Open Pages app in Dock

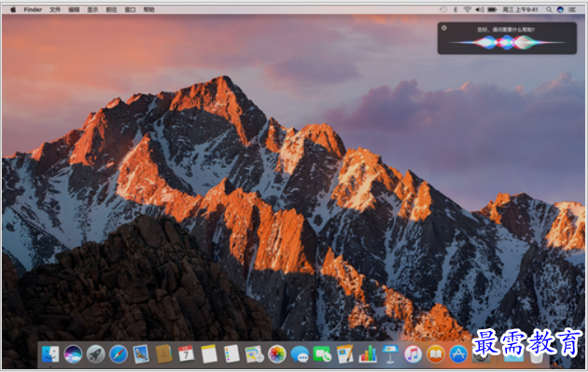point(345,354)
